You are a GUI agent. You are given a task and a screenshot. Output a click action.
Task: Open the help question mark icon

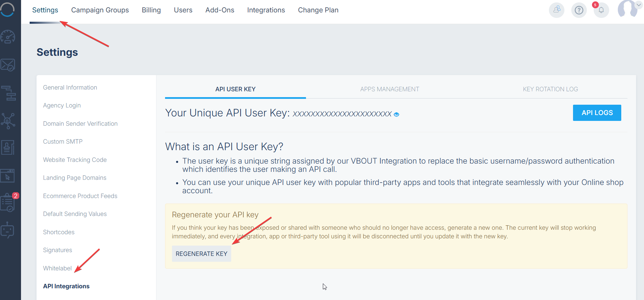(x=579, y=10)
